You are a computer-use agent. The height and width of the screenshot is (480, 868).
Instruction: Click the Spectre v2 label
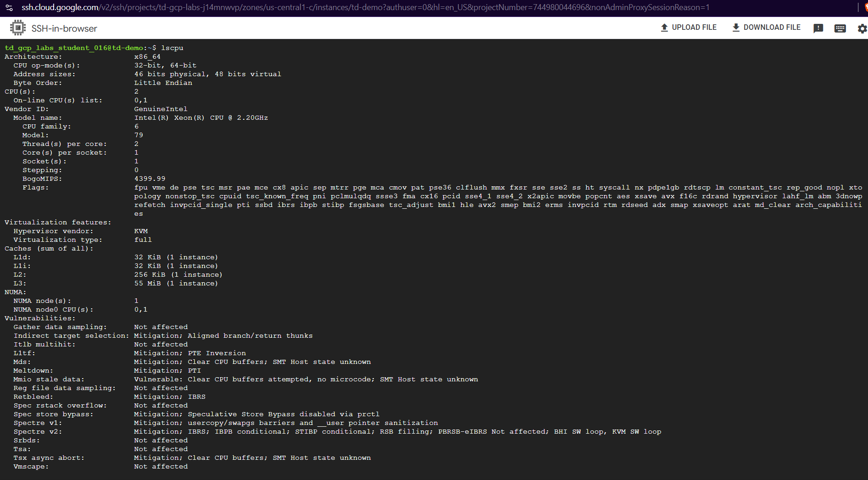[38, 432]
